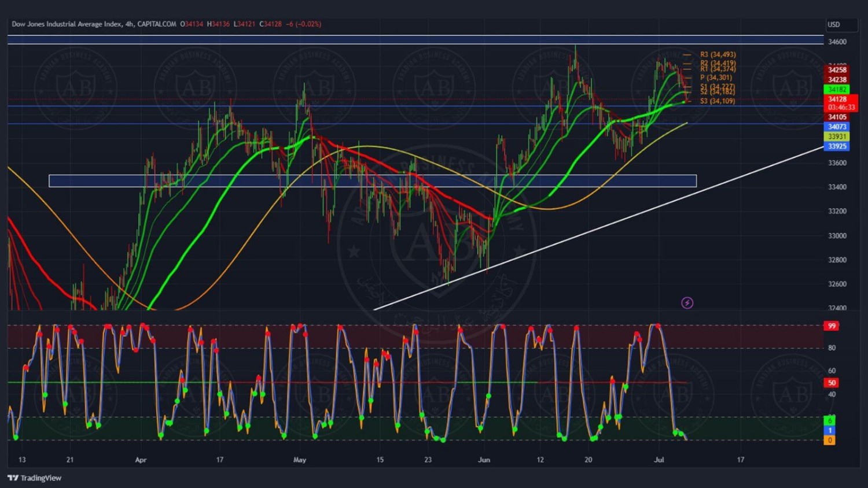868x488 pixels.
Task: Select the white ascending trendline drawing
Action: [x=599, y=228]
